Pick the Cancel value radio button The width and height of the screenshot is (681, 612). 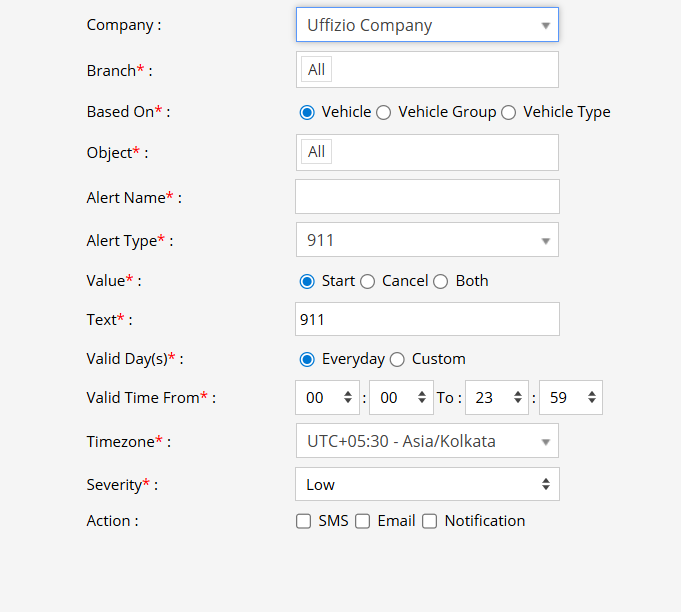tap(367, 282)
